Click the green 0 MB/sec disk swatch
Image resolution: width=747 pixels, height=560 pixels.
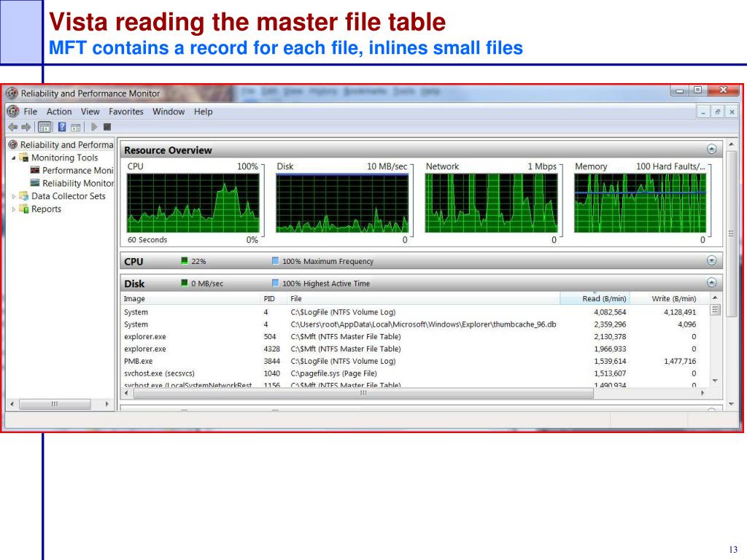[x=185, y=283]
